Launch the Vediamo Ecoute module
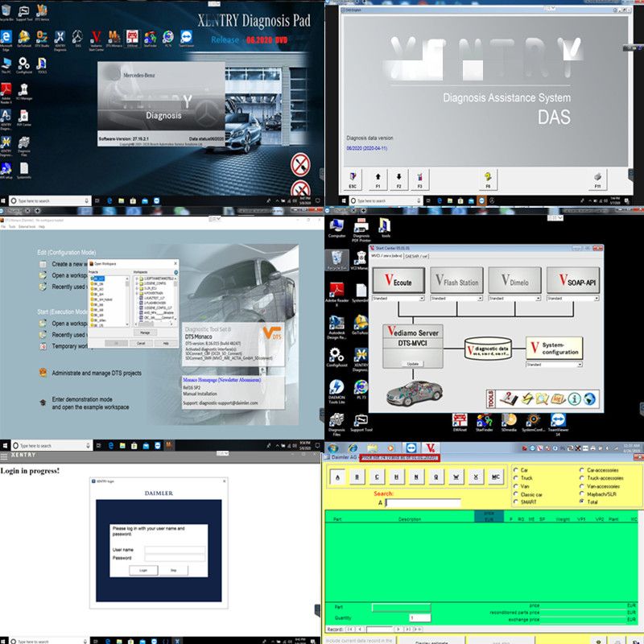644x644 pixels. pyautogui.click(x=398, y=280)
